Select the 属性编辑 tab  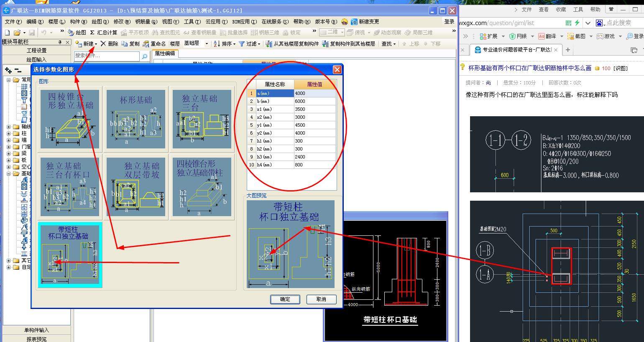click(x=165, y=54)
